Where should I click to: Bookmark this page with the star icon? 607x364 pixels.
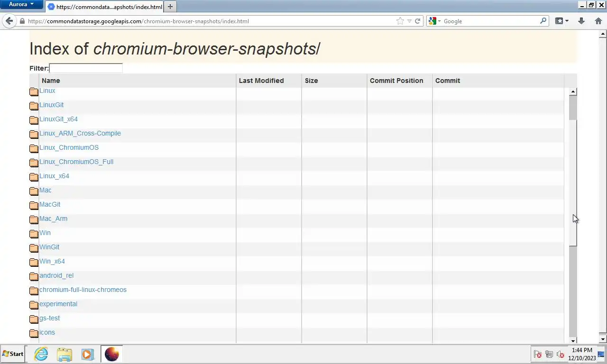coord(400,21)
